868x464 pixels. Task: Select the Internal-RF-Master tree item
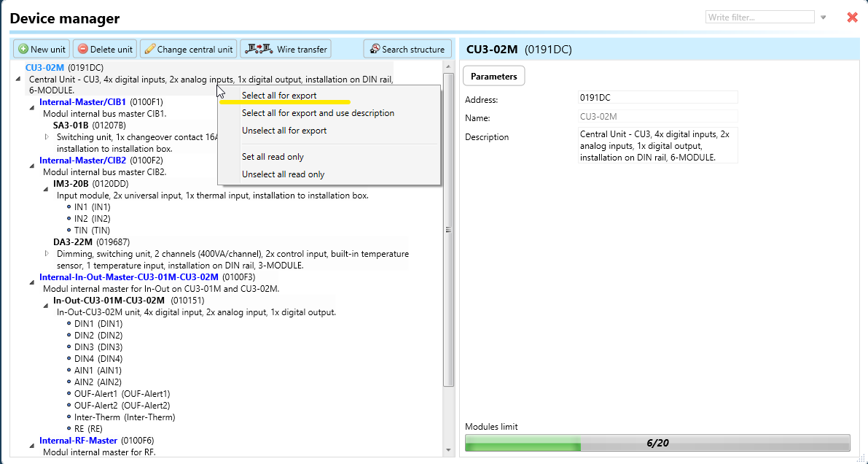click(x=78, y=441)
